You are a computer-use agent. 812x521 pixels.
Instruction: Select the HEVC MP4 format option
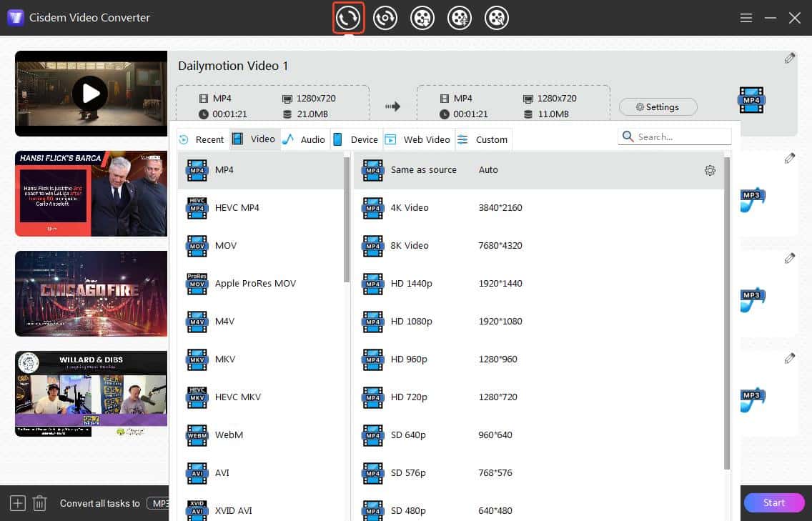(x=238, y=207)
